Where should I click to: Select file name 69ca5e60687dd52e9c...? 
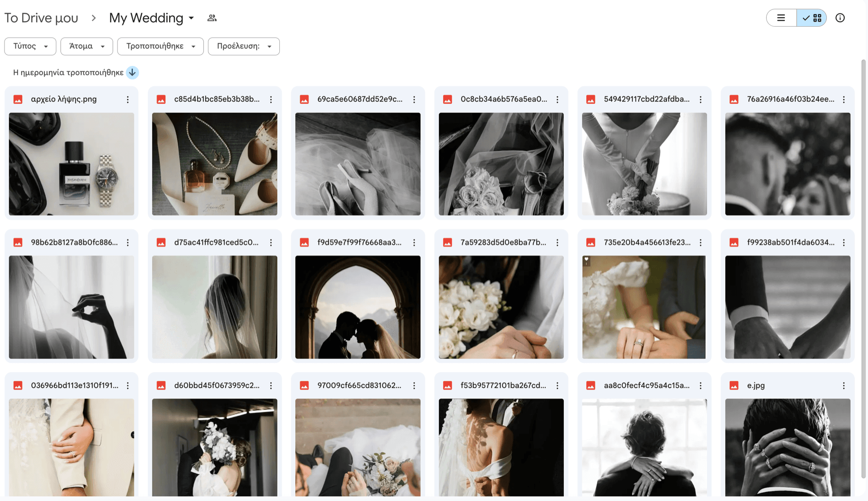(360, 99)
